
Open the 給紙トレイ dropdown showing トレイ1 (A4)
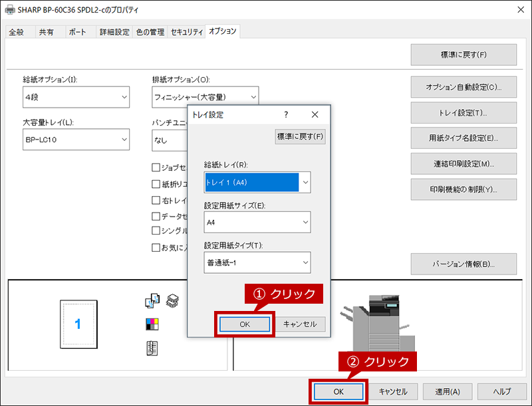coord(257,182)
